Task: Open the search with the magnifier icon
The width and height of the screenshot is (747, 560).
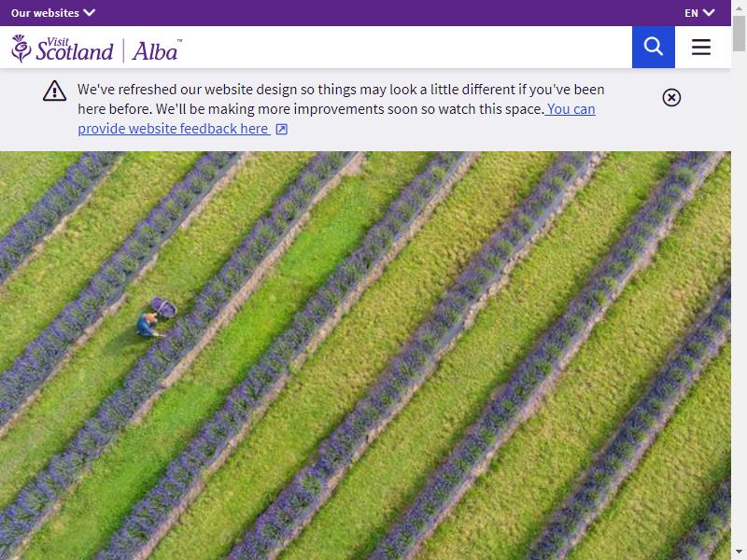Action: (653, 47)
